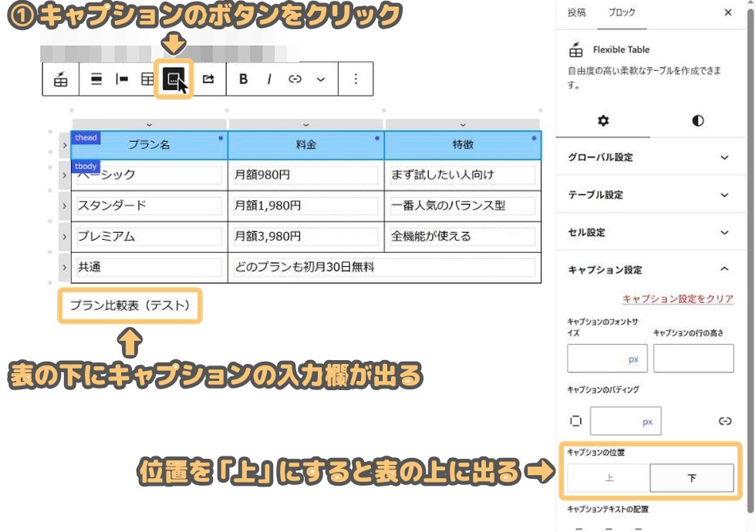Click the row selector beside プラン名 header row
Image resolution: width=756 pixels, height=532 pixels.
[x=65, y=145]
